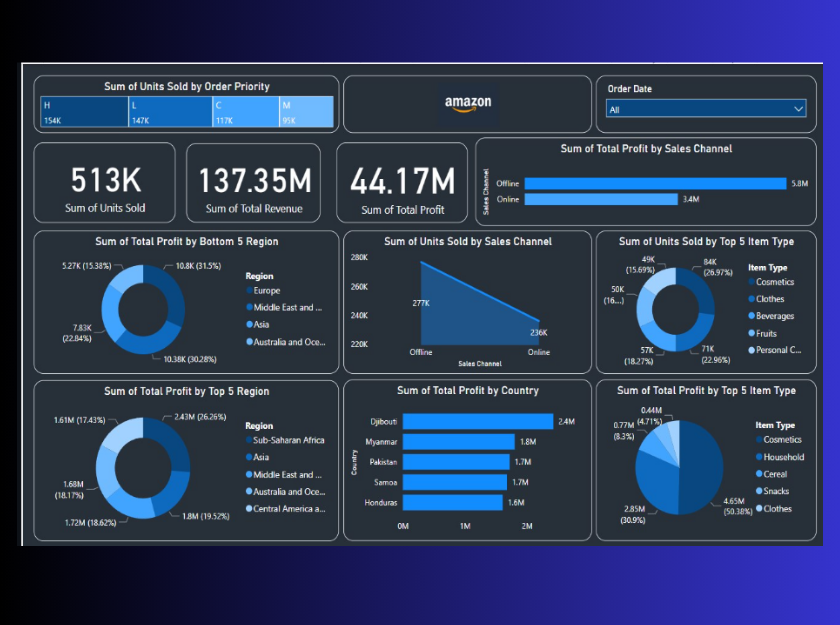Click Middle East legend marker in Bottom 5 Region
This screenshot has height=625, width=840.
(x=249, y=307)
